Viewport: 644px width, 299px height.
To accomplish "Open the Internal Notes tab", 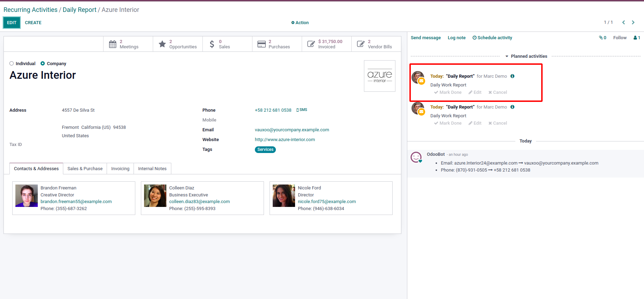I will click(x=152, y=169).
